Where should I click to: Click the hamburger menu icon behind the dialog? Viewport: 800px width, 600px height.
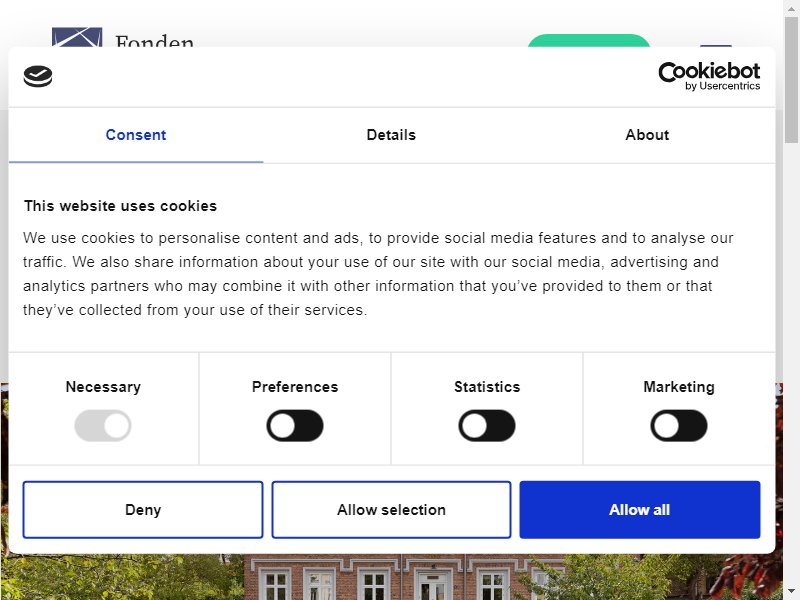click(716, 45)
